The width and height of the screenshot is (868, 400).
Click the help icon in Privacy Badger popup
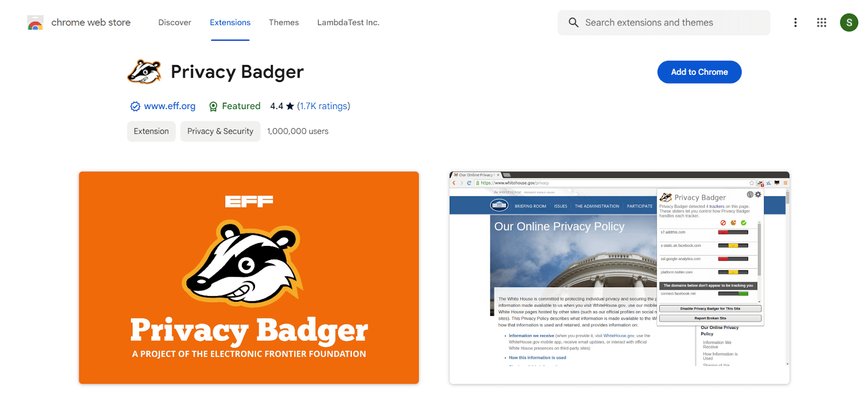pos(750,194)
